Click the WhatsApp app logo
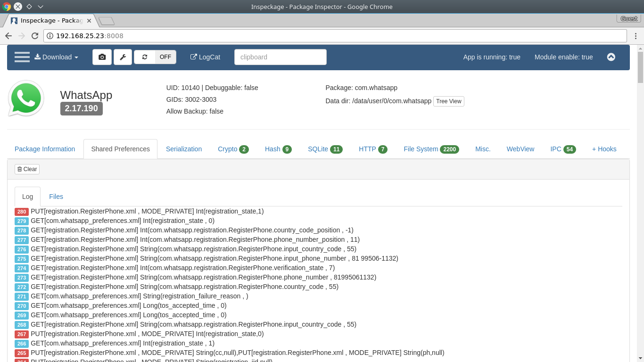644x362 pixels. click(x=26, y=98)
